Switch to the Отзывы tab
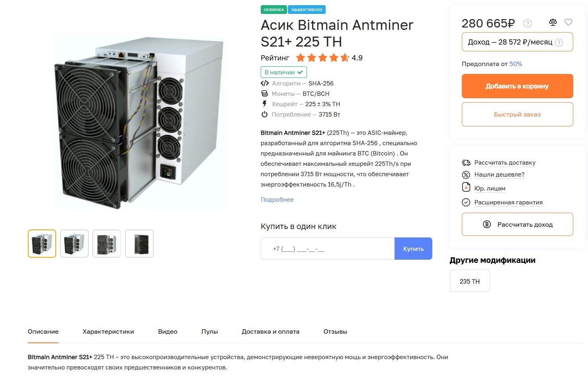The image size is (588, 379). coord(335,332)
